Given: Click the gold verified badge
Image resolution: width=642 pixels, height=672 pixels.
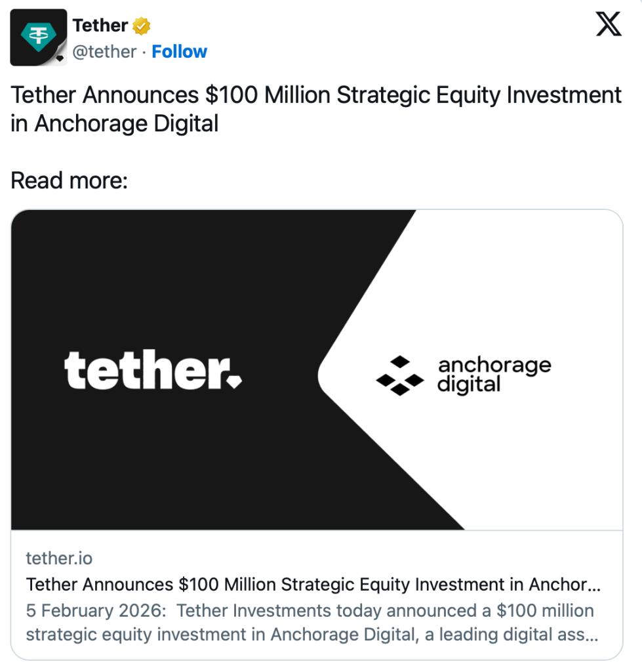Looking at the screenshot, I should pos(142,26).
